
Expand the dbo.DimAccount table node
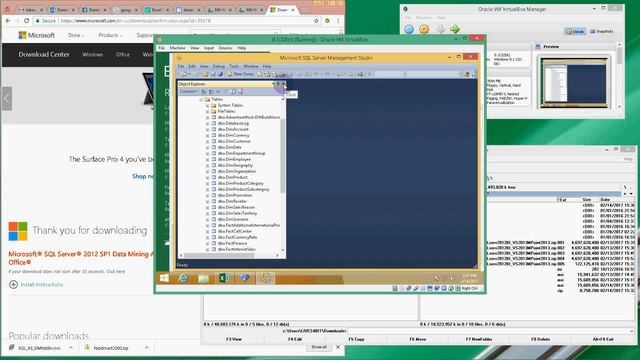point(207,129)
